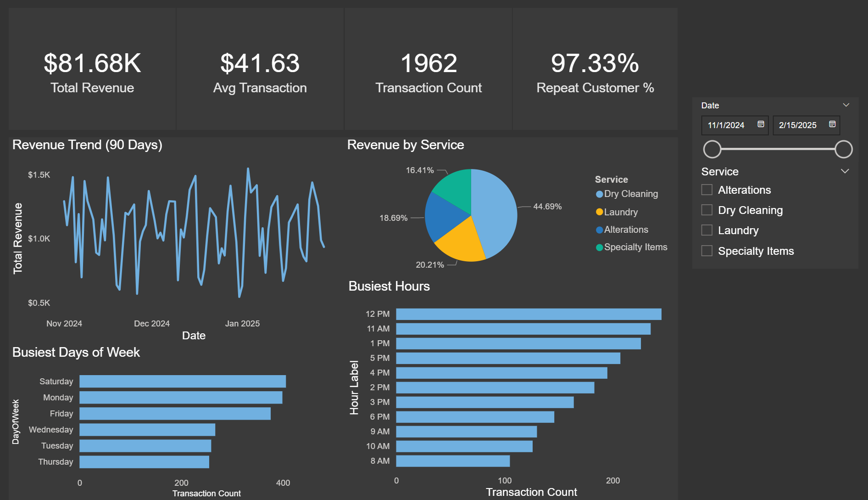Click the Dry Cleaning legend marker
Image resolution: width=868 pixels, height=500 pixels.
coord(599,194)
